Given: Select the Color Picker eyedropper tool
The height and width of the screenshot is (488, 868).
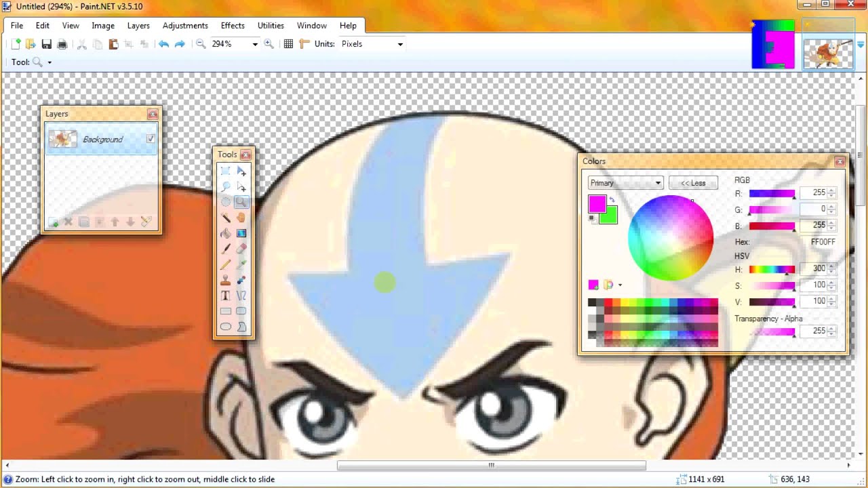Looking at the screenshot, I should click(241, 264).
